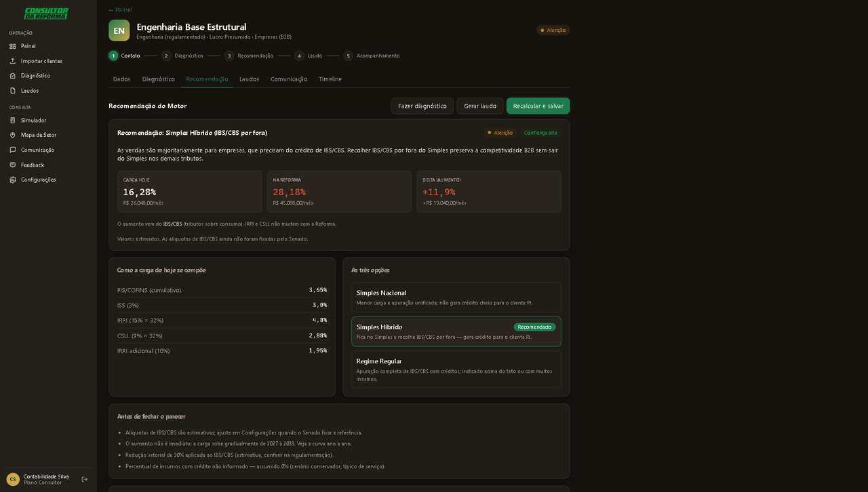Click the logout icon beside Contabilidade Silva
The height and width of the screenshot is (492, 868).
tap(85, 479)
